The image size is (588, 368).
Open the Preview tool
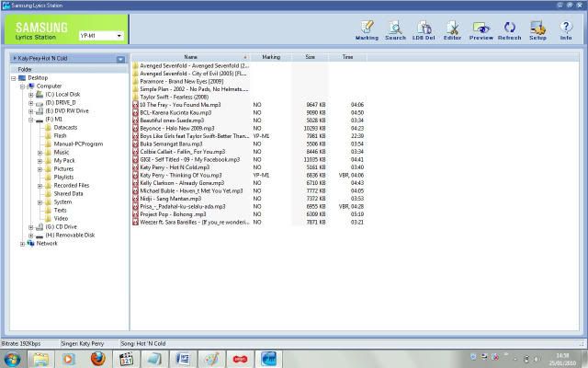[481, 30]
